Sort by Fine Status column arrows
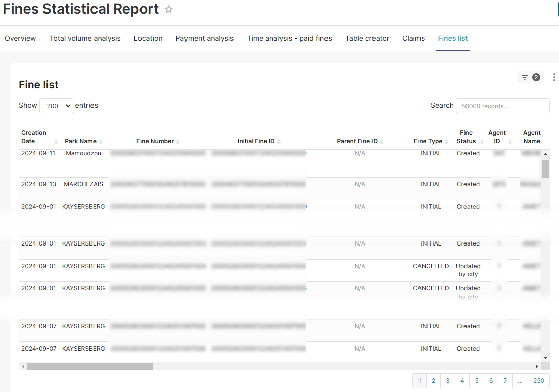This screenshot has width=559, height=392. [x=482, y=142]
